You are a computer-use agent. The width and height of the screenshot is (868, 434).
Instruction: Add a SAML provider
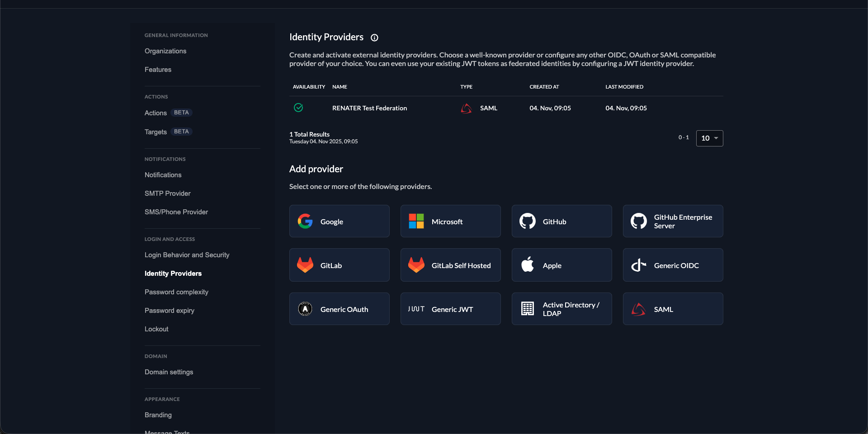(673, 309)
